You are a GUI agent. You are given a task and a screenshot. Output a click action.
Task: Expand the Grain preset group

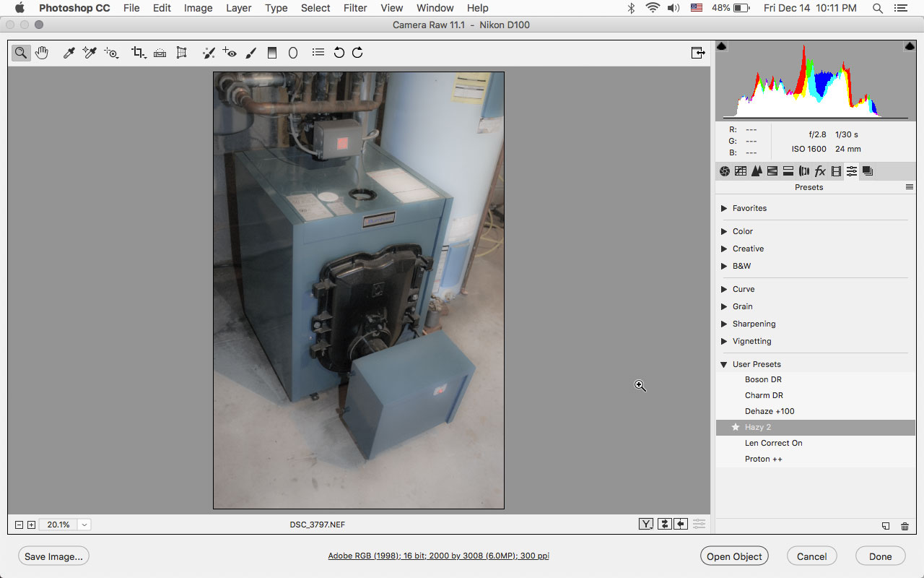pos(724,306)
